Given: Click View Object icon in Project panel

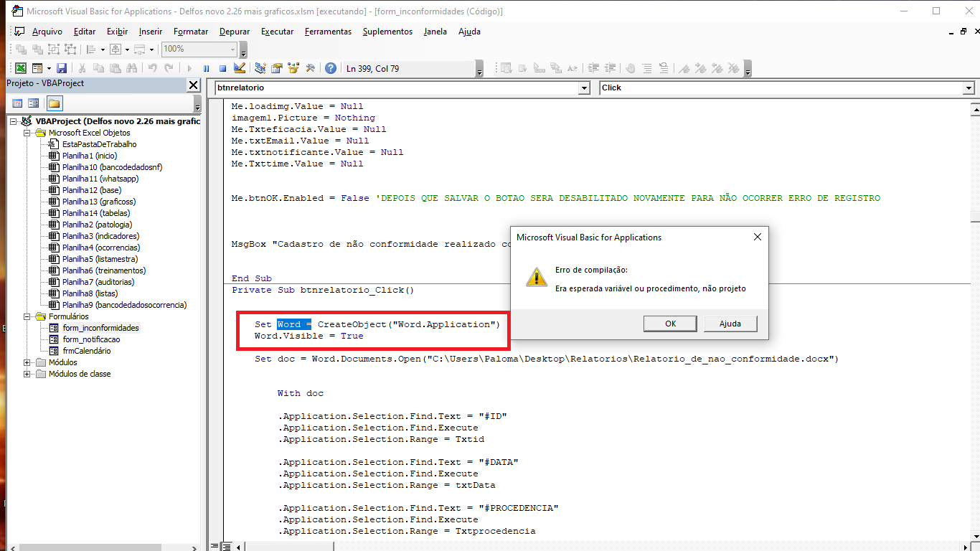Looking at the screenshot, I should tap(34, 103).
